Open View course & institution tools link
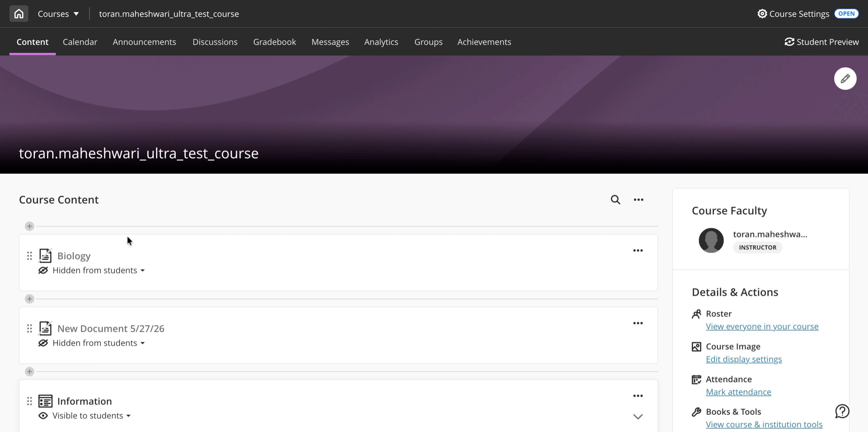 [764, 425]
